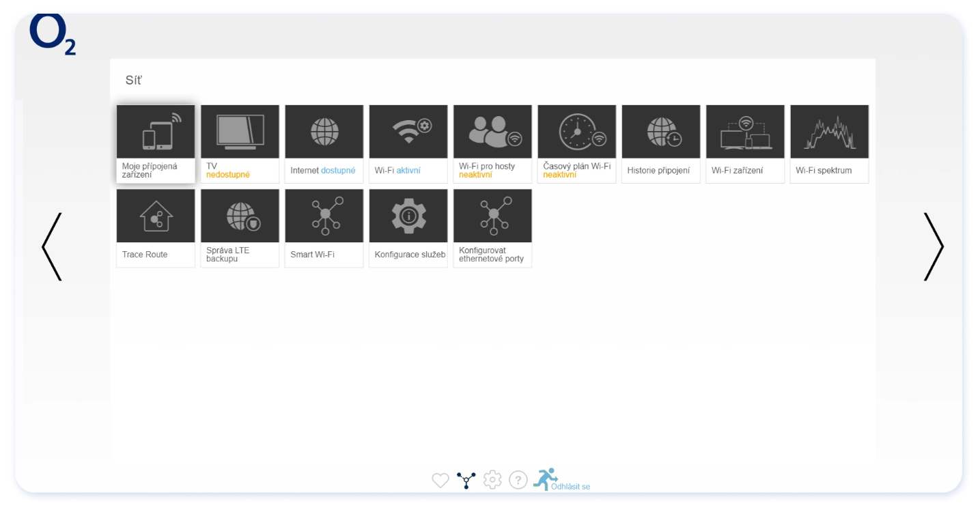980x512 pixels.
Task: Open the Internet dostupné globe tile
Action: [x=324, y=143]
